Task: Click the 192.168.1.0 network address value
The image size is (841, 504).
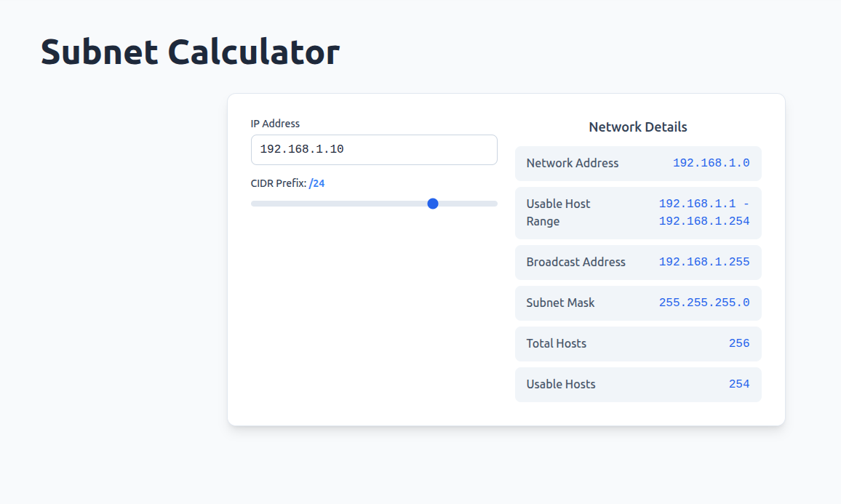Action: [711, 163]
